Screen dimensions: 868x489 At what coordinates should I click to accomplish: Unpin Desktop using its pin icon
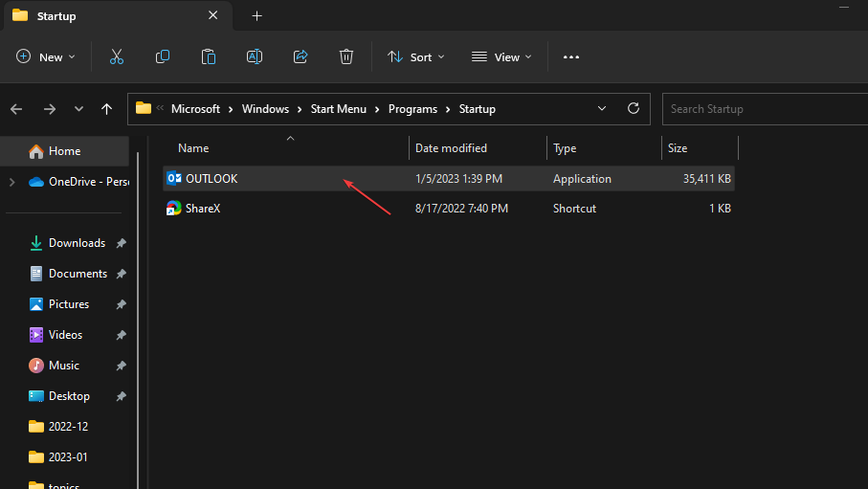click(x=122, y=396)
